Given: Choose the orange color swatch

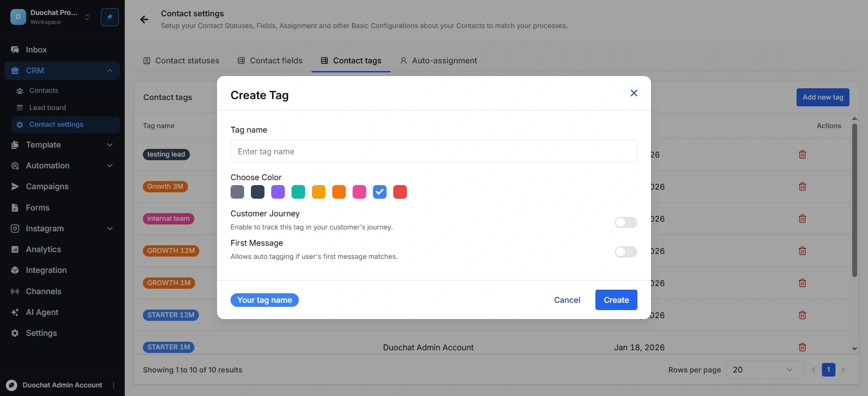Looking at the screenshot, I should [339, 192].
